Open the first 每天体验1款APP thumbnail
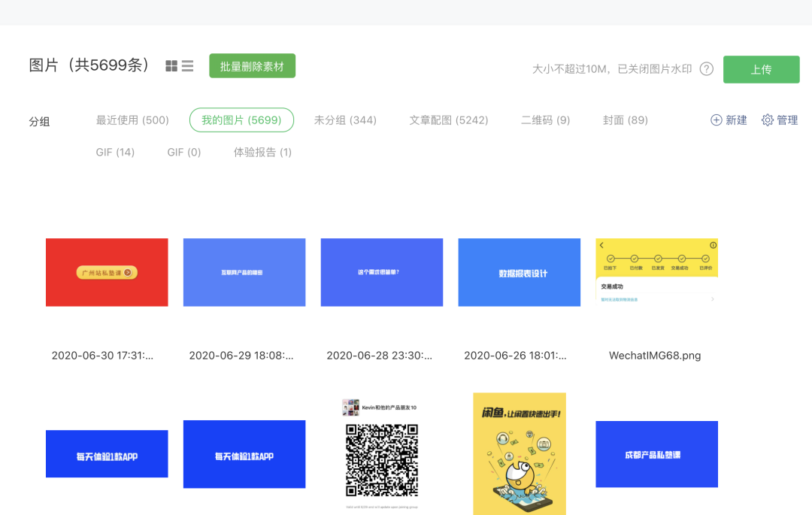The width and height of the screenshot is (812, 515). click(107, 453)
